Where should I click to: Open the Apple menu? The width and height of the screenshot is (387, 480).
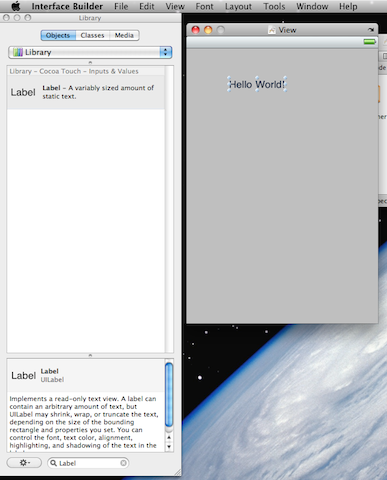15,6
